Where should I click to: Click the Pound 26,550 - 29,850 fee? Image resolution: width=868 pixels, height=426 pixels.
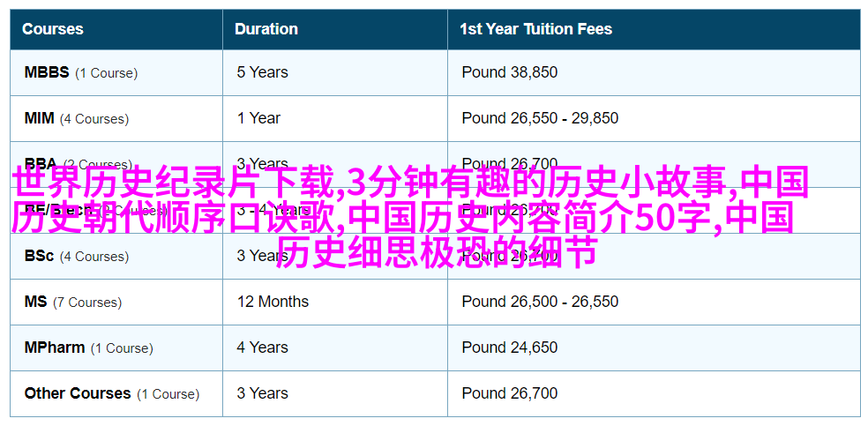540,118
